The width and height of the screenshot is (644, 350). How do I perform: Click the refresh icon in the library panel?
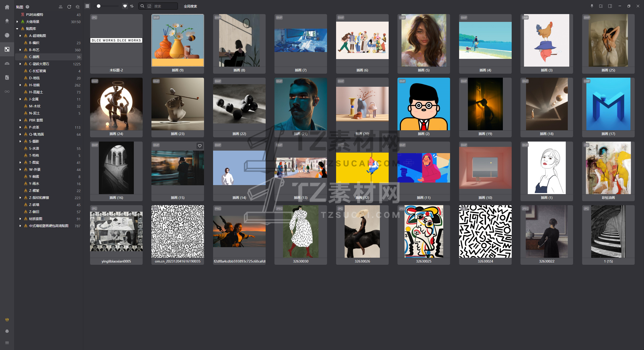point(69,7)
